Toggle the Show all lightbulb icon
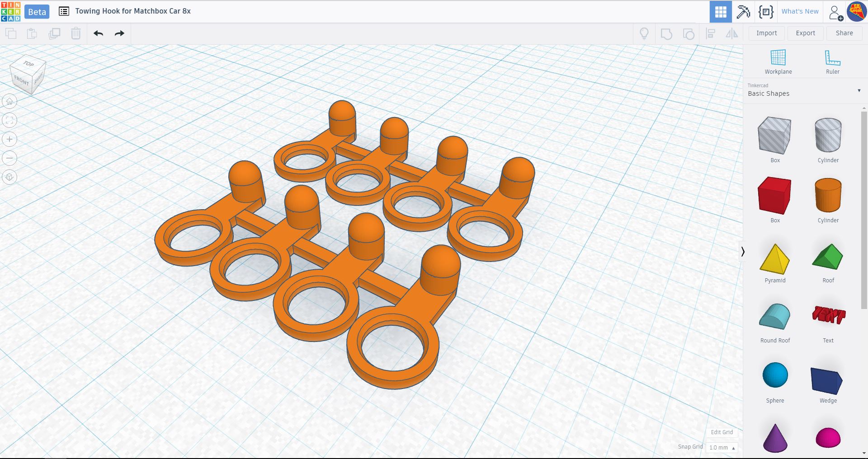The width and height of the screenshot is (868, 459). [x=644, y=33]
